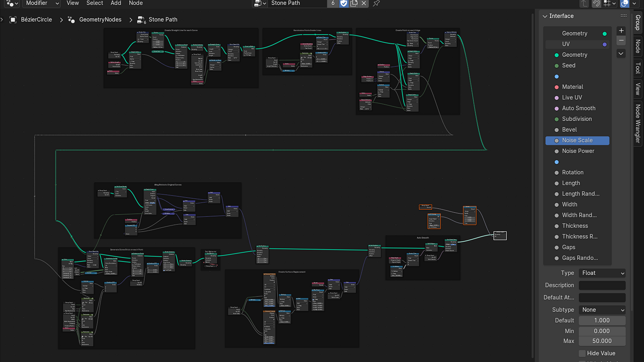Select the Gaps interface item
The height and width of the screenshot is (362, 644).
[577, 247]
